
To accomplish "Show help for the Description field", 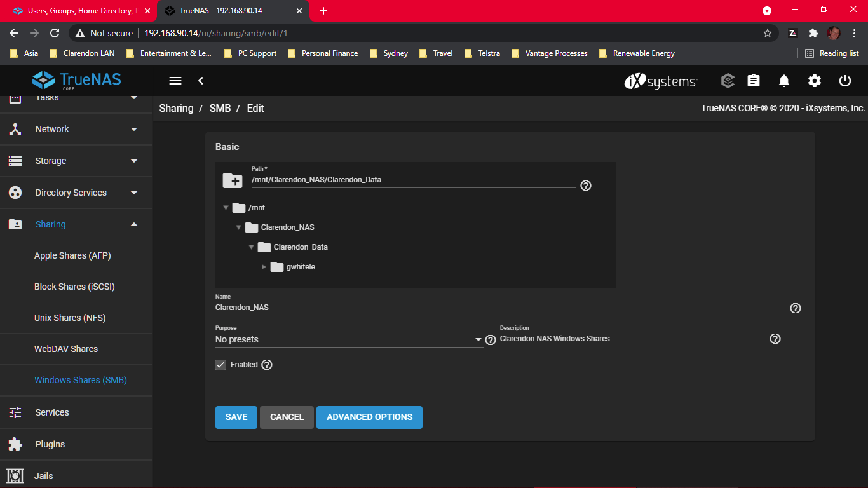I will point(775,339).
